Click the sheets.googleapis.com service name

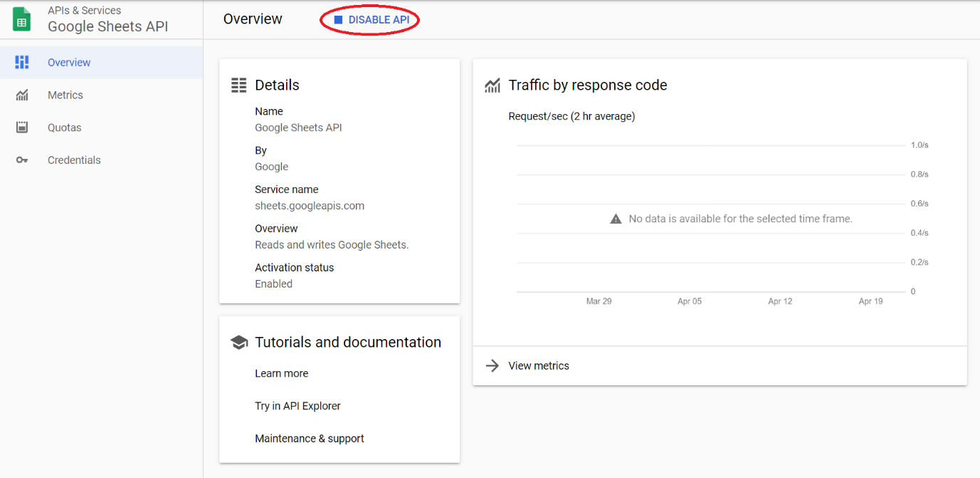coord(310,206)
